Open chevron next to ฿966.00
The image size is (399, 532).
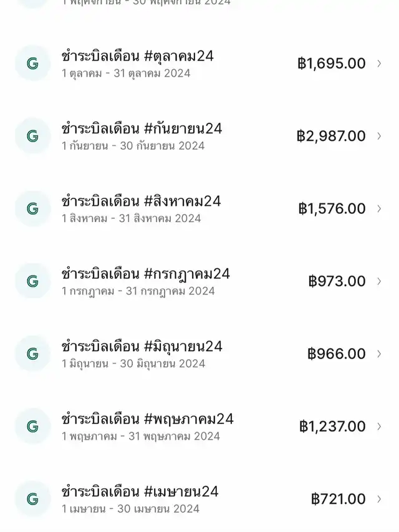379,354
